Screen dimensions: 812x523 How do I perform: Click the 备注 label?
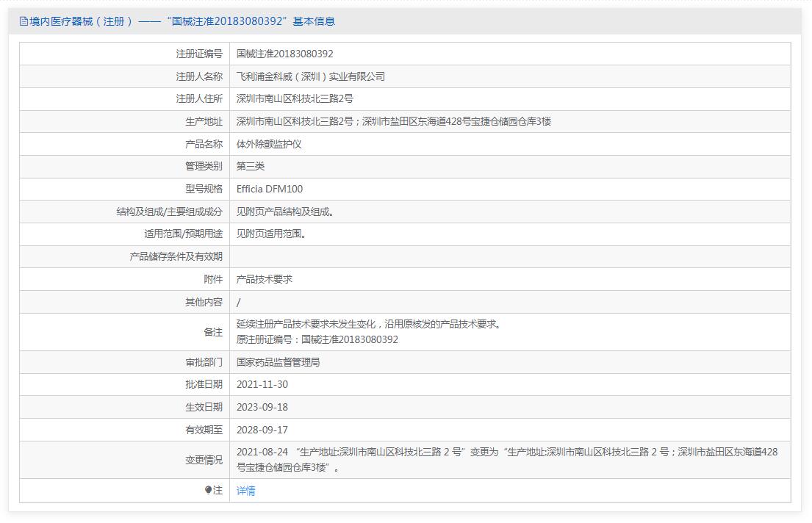[x=213, y=332]
